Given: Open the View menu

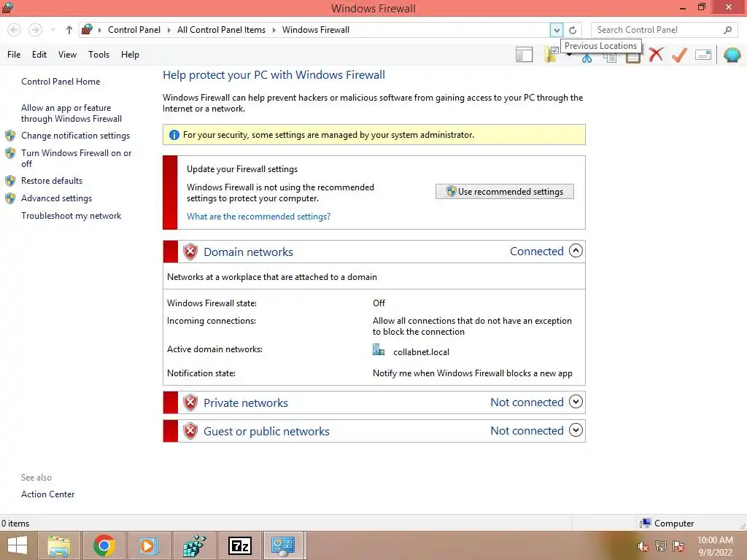Looking at the screenshot, I should click(67, 55).
